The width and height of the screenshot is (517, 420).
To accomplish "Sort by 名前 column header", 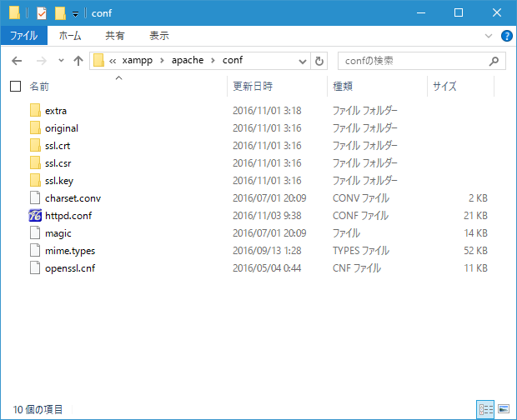I will (39, 87).
